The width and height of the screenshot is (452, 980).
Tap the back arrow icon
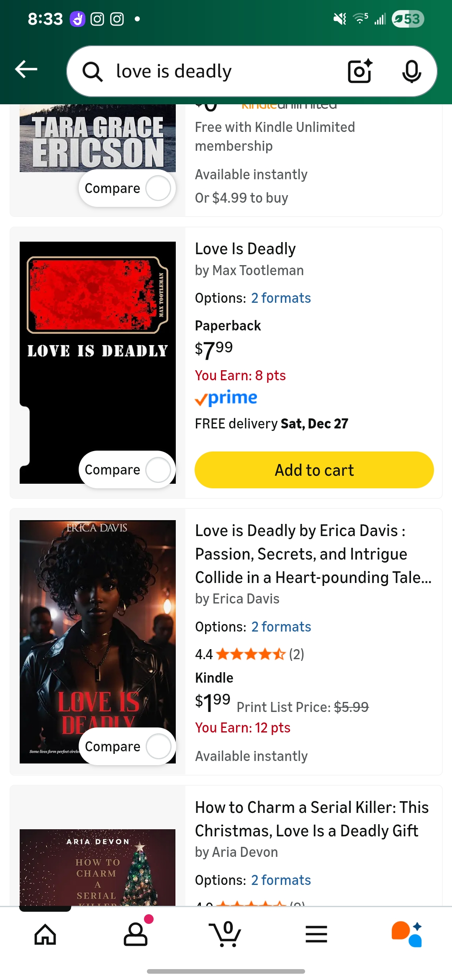[26, 70]
